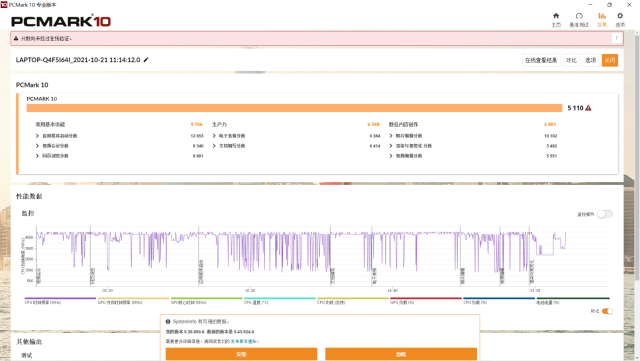Click the question mark help icon in warning banner
The image size is (640, 361).
(x=617, y=38)
